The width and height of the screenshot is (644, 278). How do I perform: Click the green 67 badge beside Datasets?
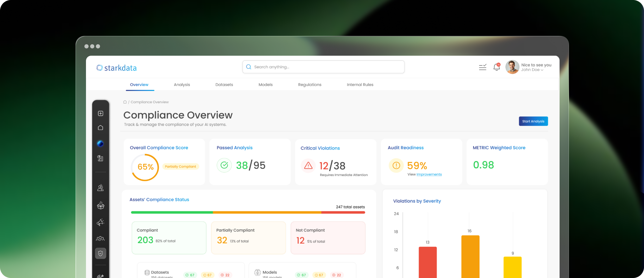tap(190, 275)
